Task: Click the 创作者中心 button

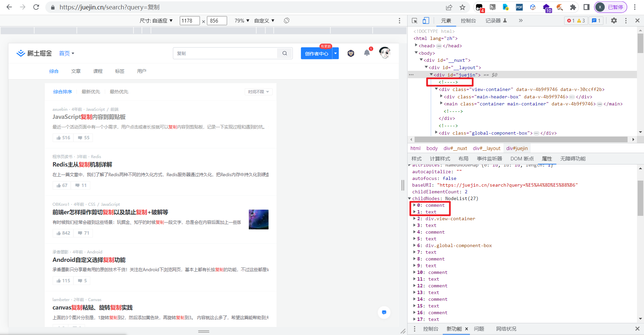Action: (316, 53)
